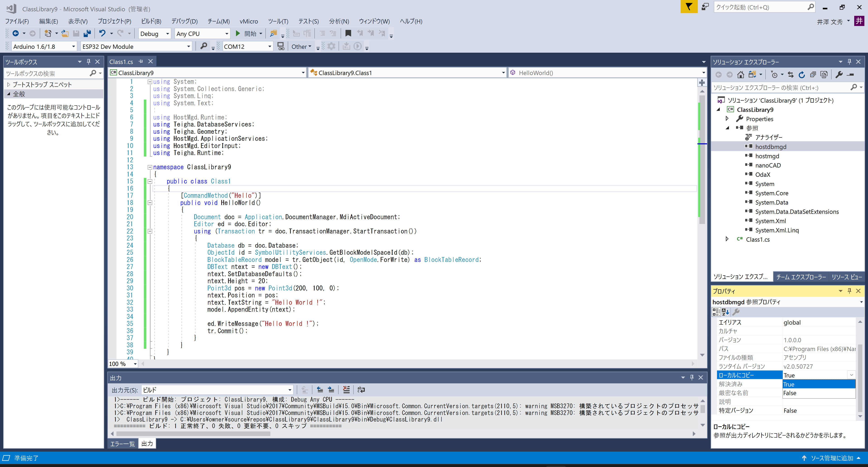868x467 pixels.
Task: Open the ファイル(F) menu
Action: 17,21
